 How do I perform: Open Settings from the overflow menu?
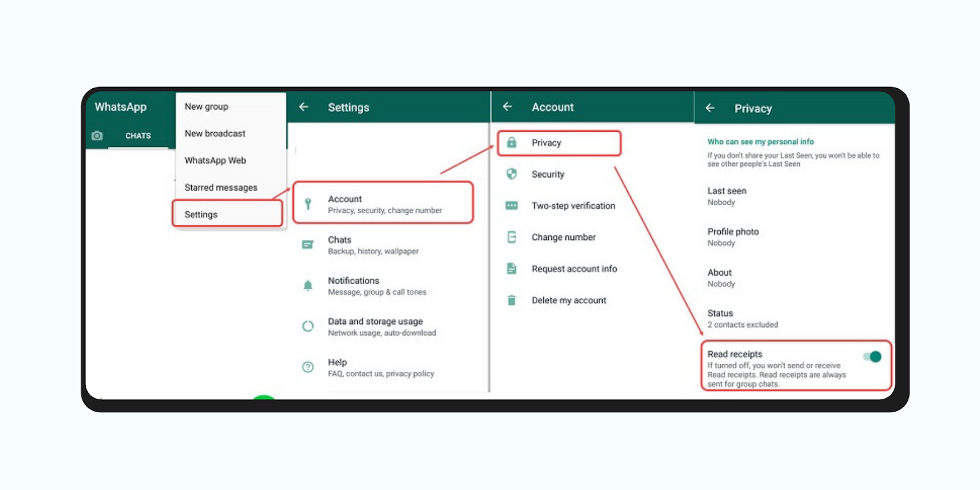pos(227,214)
